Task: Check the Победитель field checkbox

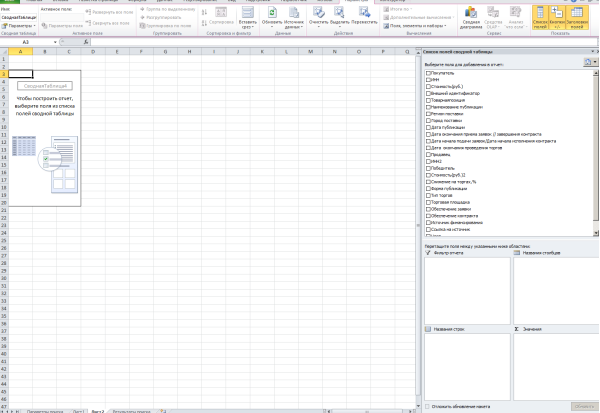Action: tap(428, 168)
